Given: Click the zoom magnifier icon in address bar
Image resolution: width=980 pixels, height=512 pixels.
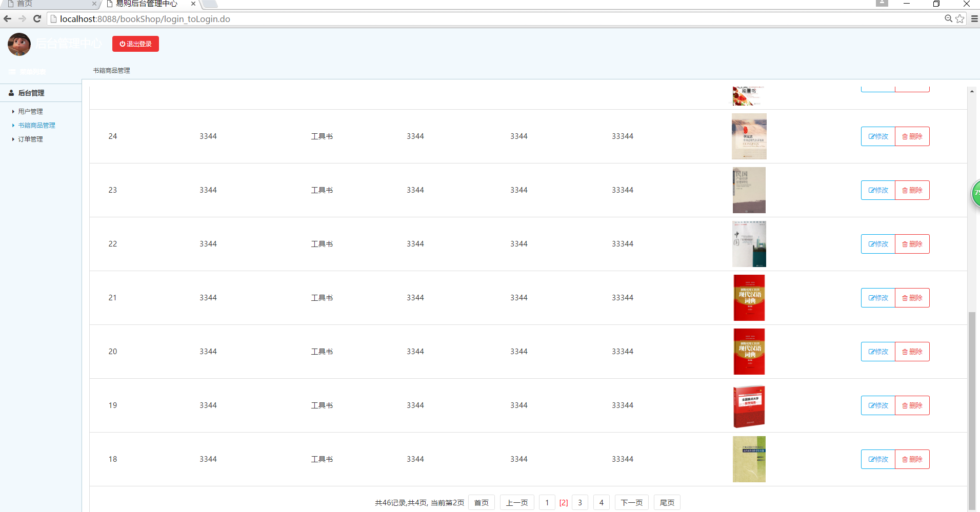Looking at the screenshot, I should pos(949,19).
